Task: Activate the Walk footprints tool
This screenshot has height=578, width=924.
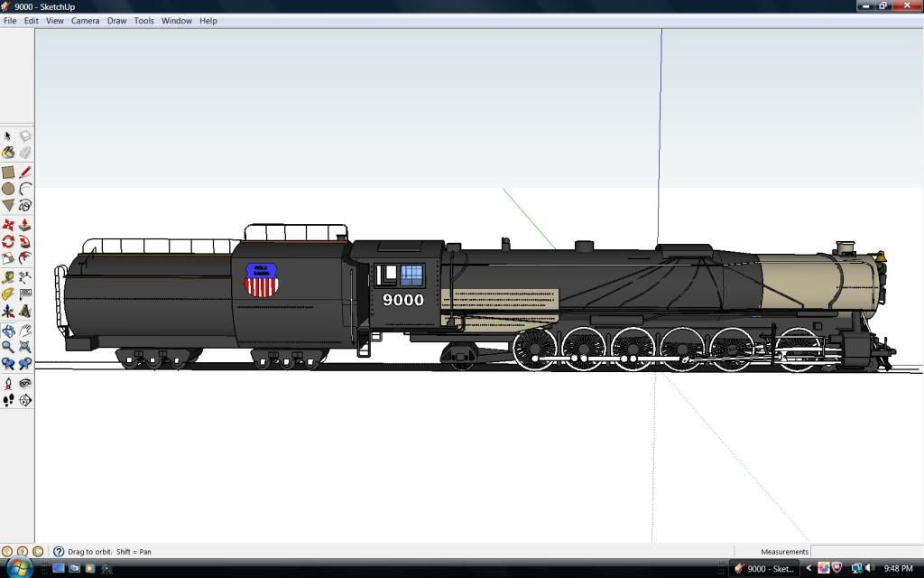Action: click(x=7, y=400)
